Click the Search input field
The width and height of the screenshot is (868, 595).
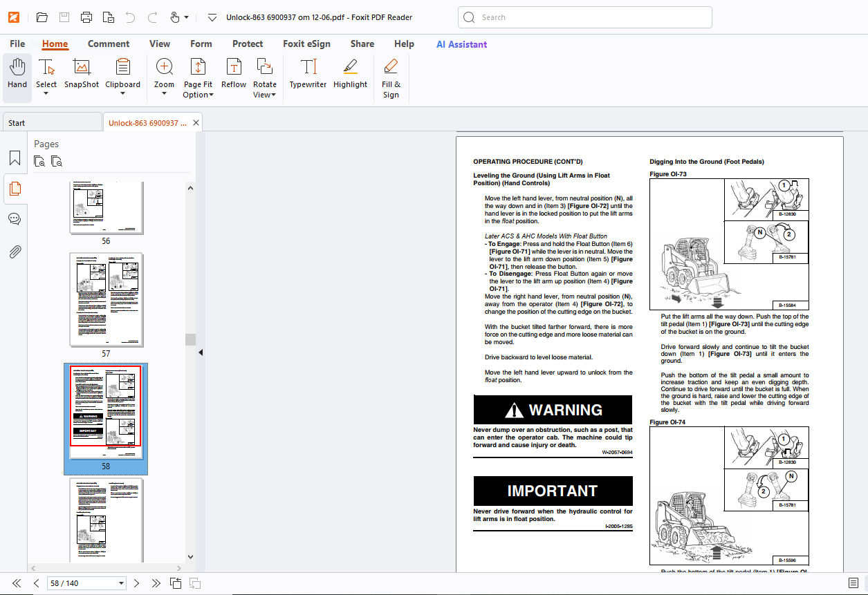click(x=584, y=17)
